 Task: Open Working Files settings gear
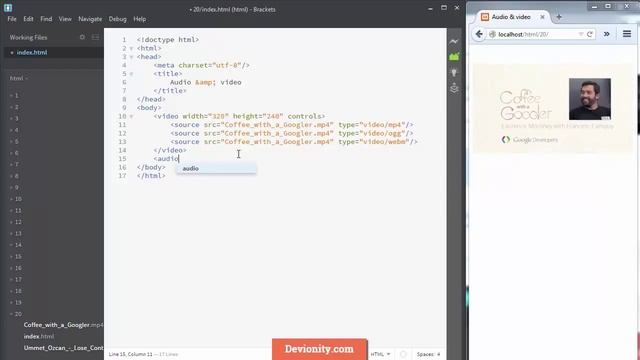(x=82, y=37)
